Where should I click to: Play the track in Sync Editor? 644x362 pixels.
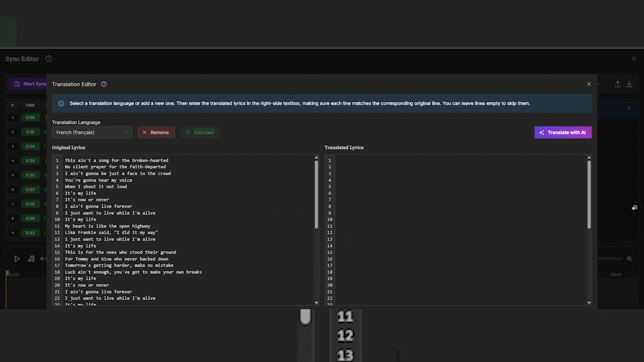[x=17, y=259]
